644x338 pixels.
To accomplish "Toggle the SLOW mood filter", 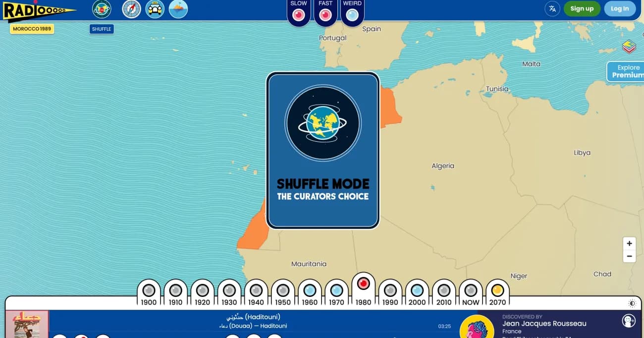I will pyautogui.click(x=299, y=15).
